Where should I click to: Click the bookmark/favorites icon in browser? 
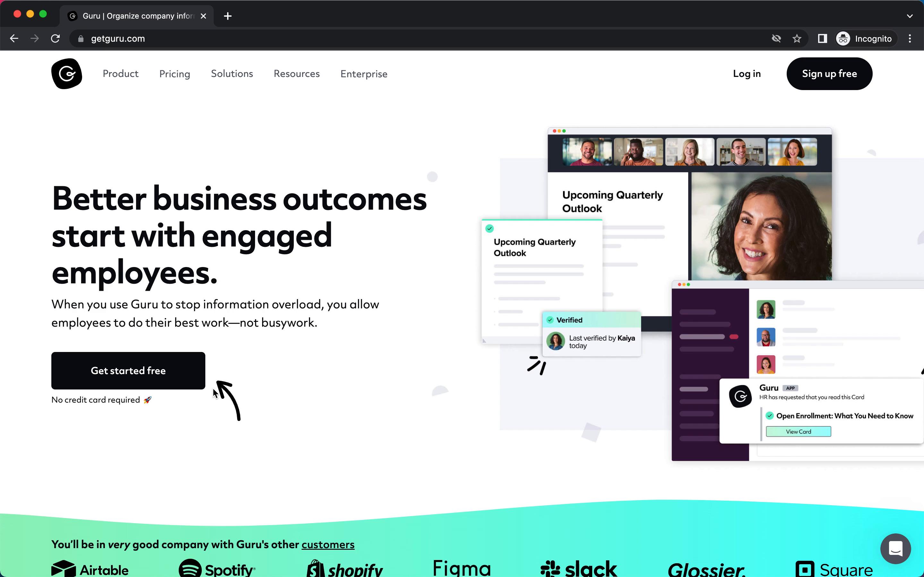797,38
